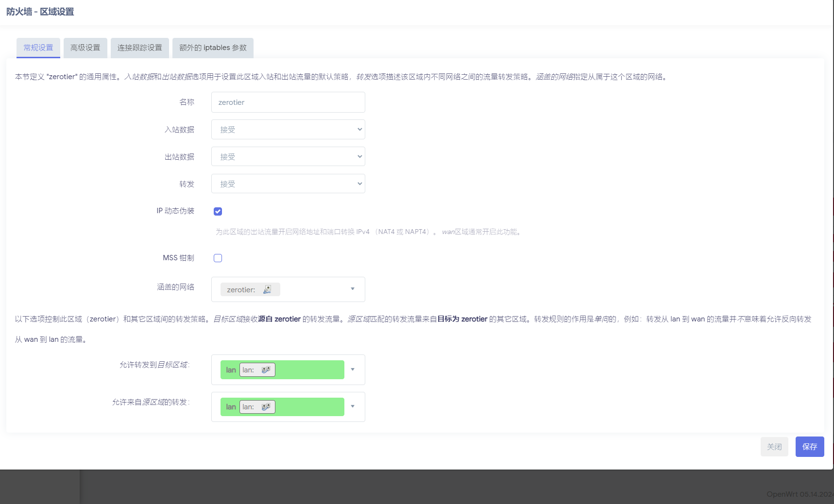Open the 高级设置 tab
Image resolution: width=834 pixels, height=504 pixels.
coord(85,48)
